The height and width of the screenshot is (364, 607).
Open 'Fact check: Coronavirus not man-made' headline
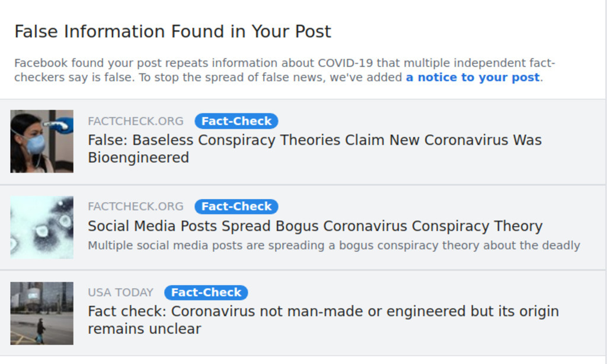click(x=323, y=311)
